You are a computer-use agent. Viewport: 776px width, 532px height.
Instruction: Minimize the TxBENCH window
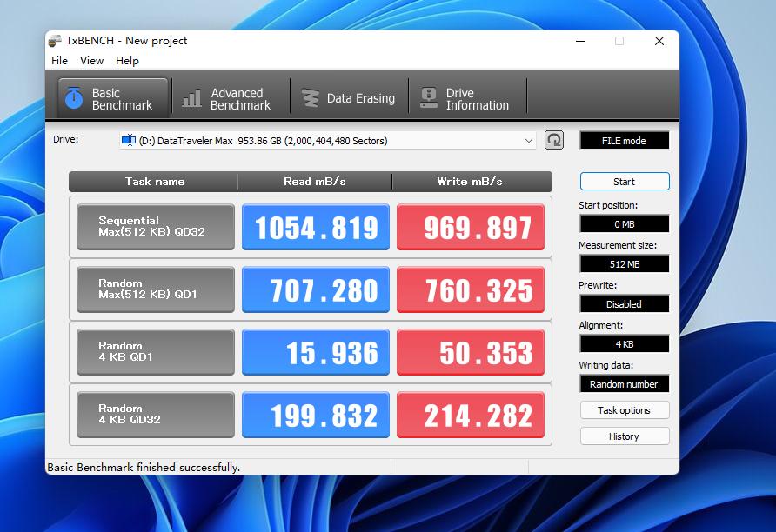click(580, 41)
